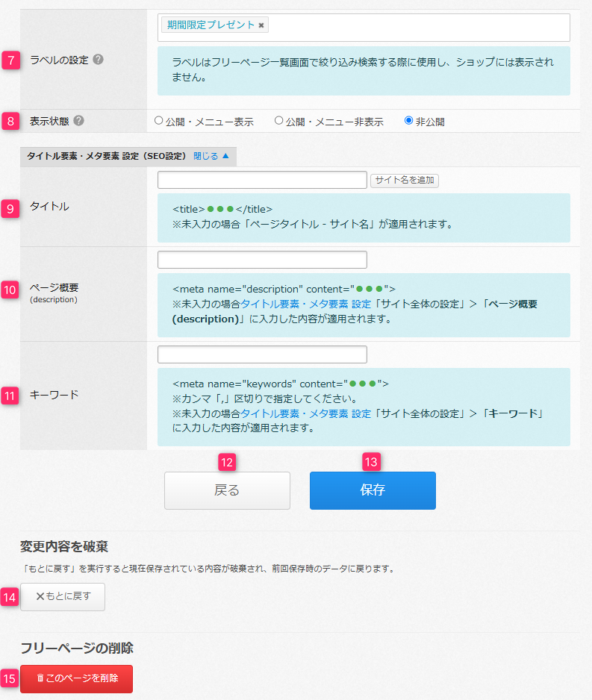
Task: Click the キーワード input field
Action: pos(262,354)
